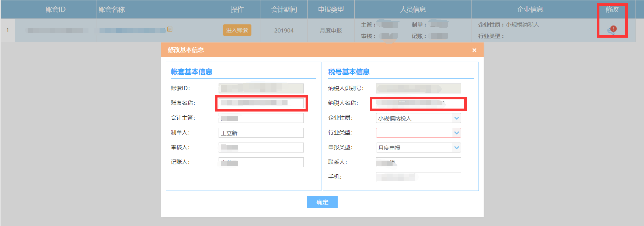Click the 会计期间 column header
The width and height of the screenshot is (644, 226).
point(284,10)
